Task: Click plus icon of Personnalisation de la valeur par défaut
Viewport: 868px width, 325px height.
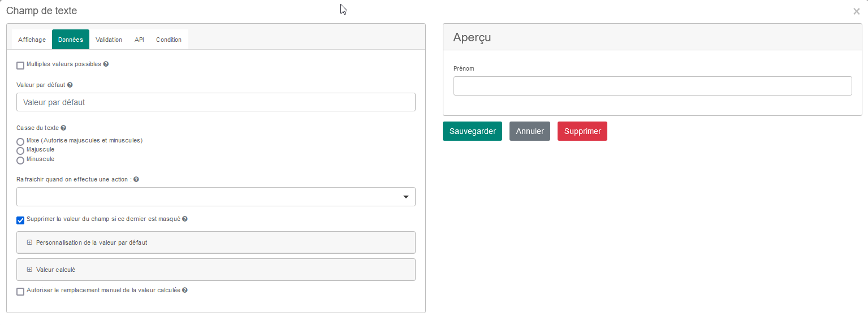Action: pos(29,242)
